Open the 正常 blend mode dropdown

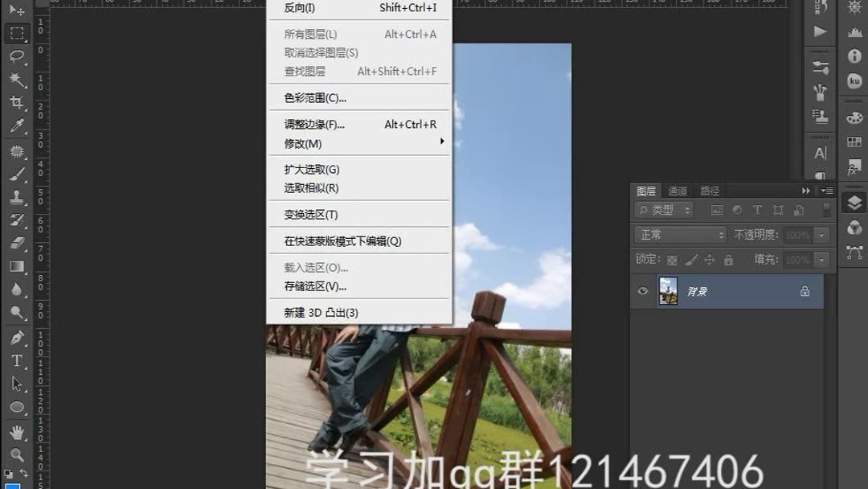click(681, 235)
